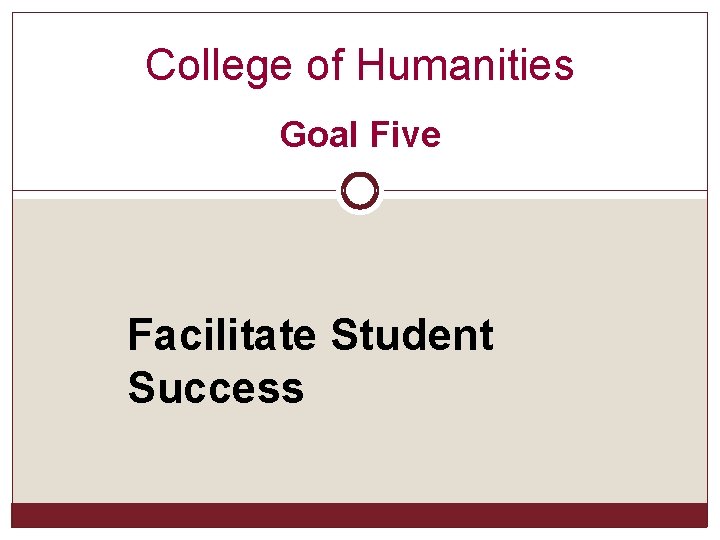The width and height of the screenshot is (720, 540).
Task: Click the white header area right of "Goal Five"
Action: coord(580,134)
